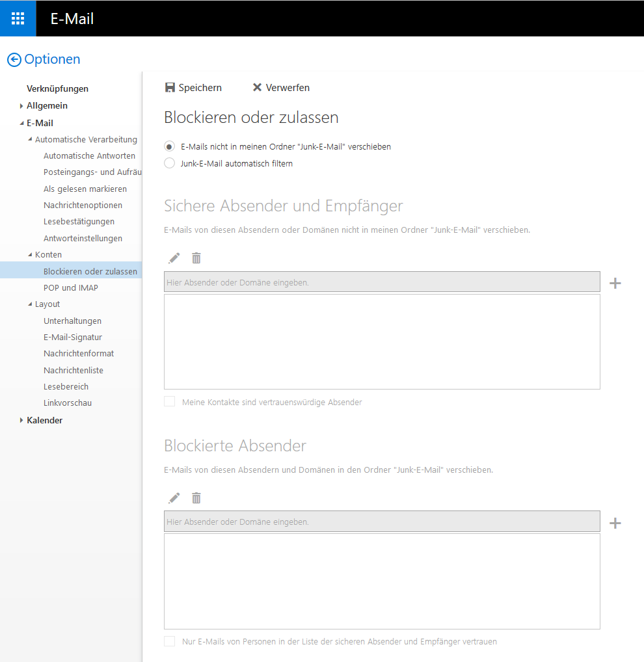
Task: Expand the Kalender tree section
Action: (21, 421)
